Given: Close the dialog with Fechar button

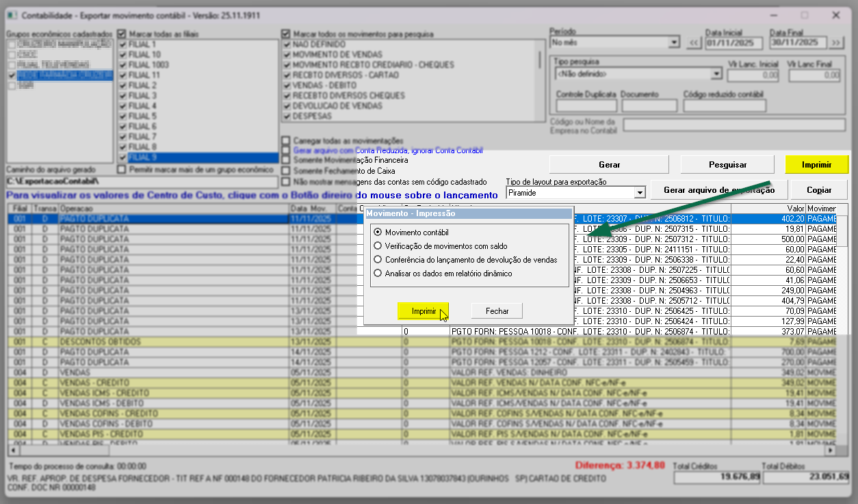Looking at the screenshot, I should (497, 311).
